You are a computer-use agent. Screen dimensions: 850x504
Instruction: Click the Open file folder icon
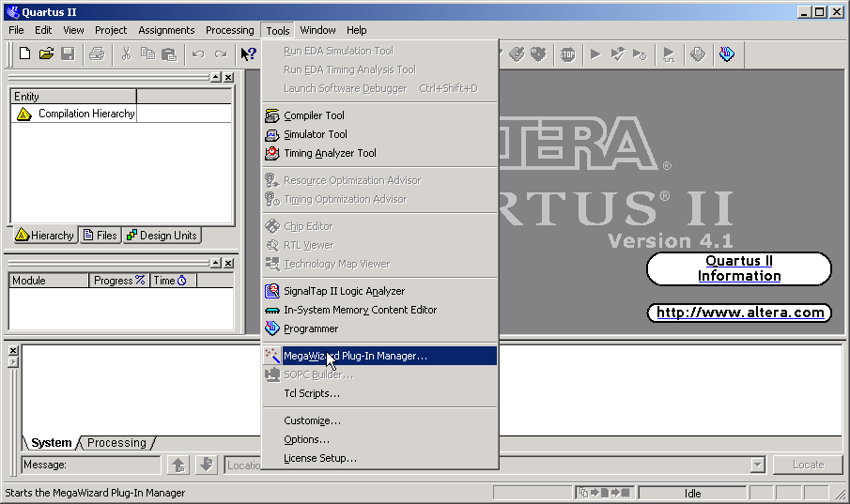[x=46, y=53]
